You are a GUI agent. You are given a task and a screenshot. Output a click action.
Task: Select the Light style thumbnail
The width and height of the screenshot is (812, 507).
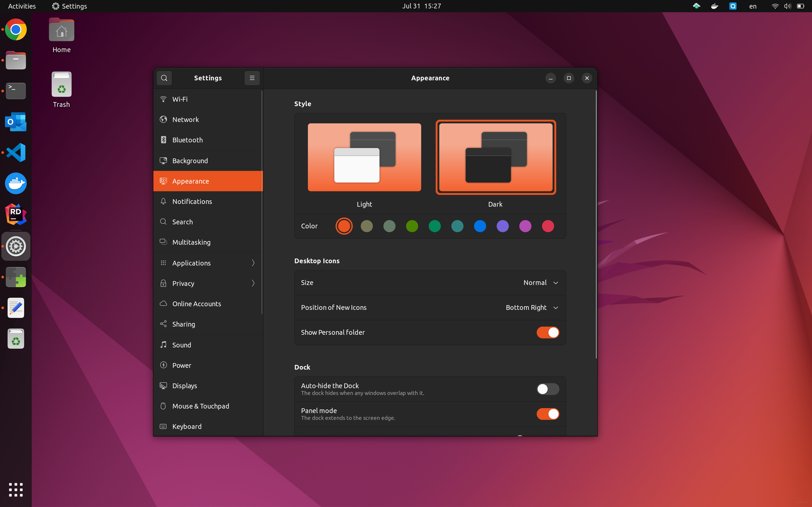point(364,157)
